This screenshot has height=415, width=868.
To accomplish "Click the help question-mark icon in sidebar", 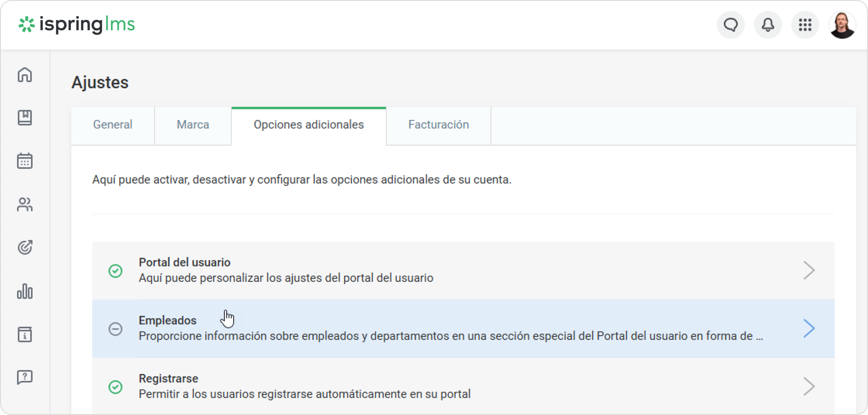I will pos(25,377).
